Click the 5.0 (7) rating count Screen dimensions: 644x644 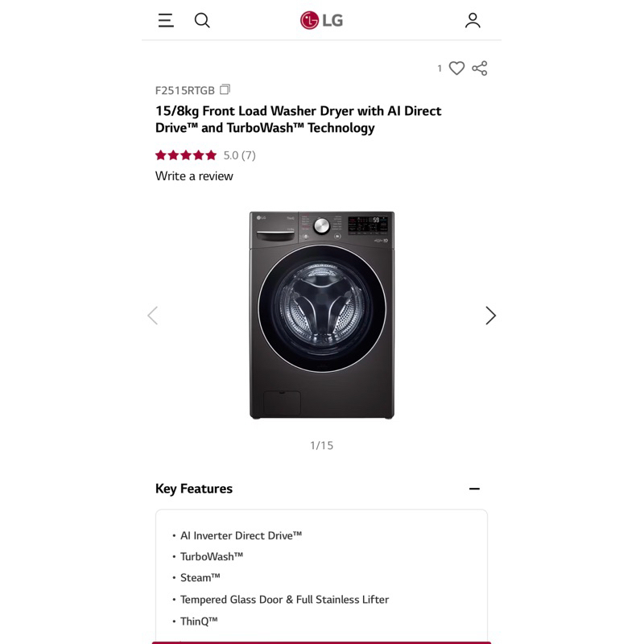click(239, 155)
